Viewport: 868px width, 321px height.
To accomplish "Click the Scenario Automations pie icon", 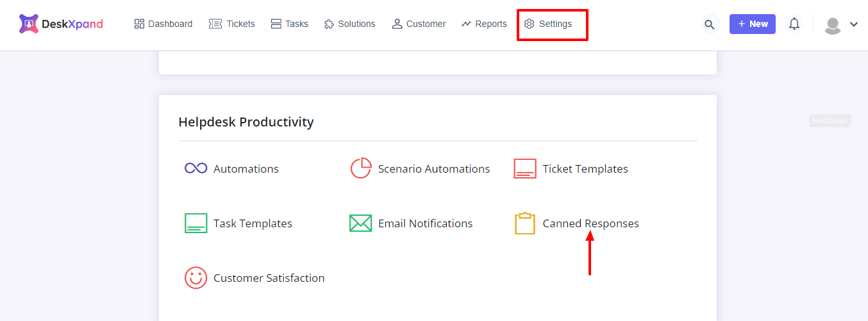I will click(x=361, y=168).
